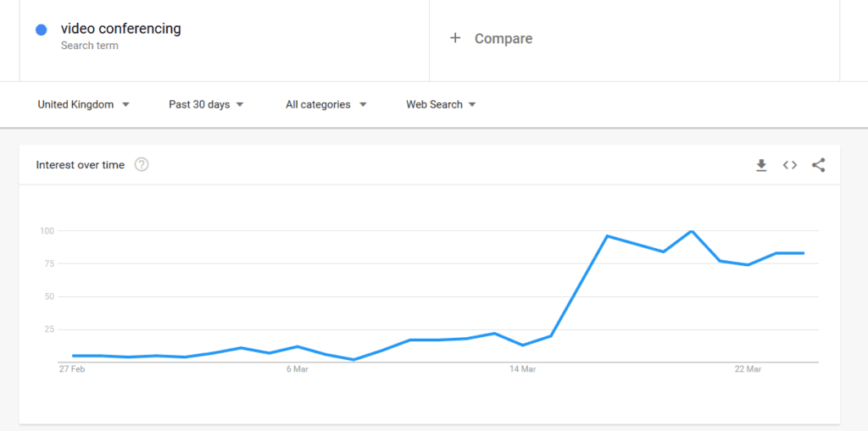868x431 pixels.
Task: Click the 100 value axis label
Action: tap(46, 231)
